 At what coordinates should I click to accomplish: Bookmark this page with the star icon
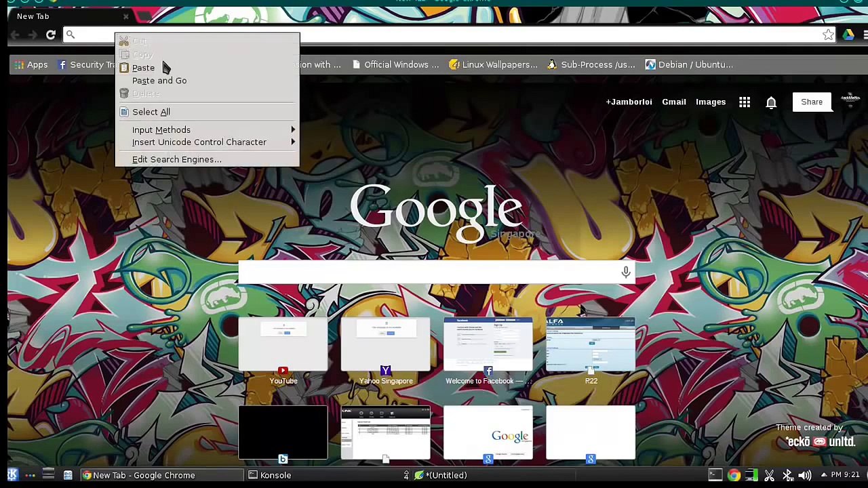[828, 35]
